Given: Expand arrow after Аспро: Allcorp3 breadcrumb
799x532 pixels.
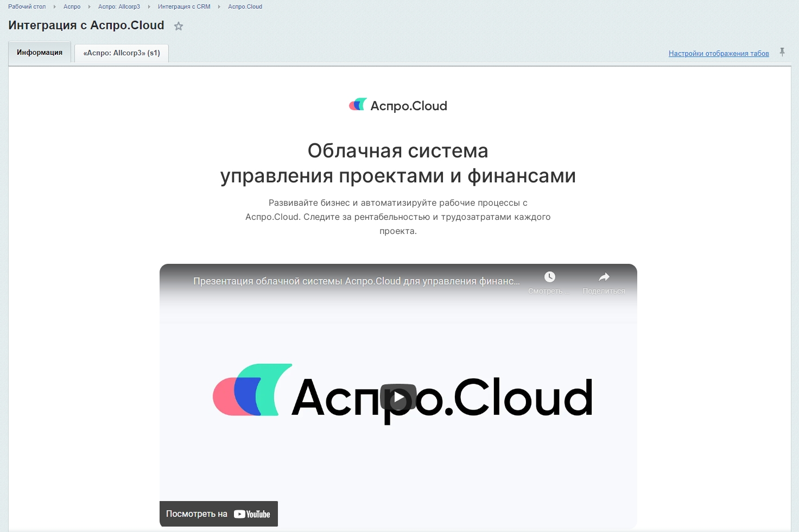Looking at the screenshot, I should click(149, 7).
